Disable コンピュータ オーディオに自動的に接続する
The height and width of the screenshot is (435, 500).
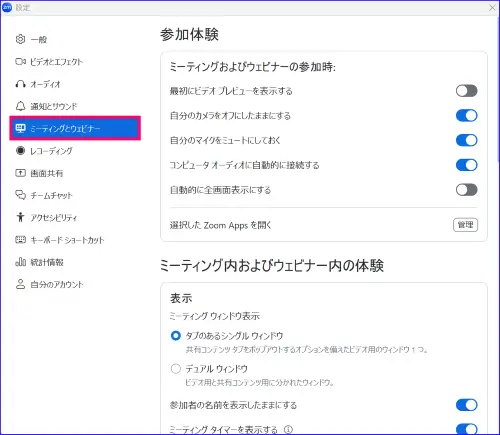(466, 165)
